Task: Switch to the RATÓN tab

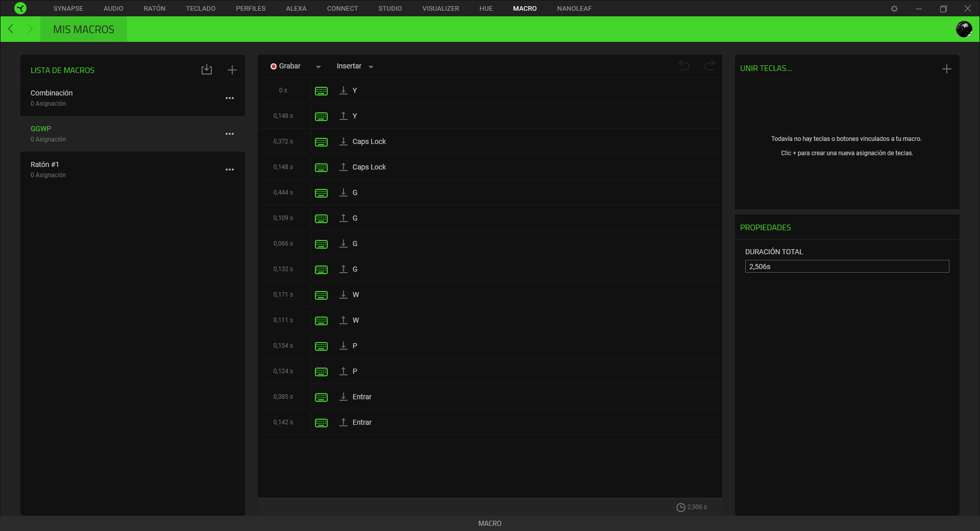Action: click(x=155, y=9)
